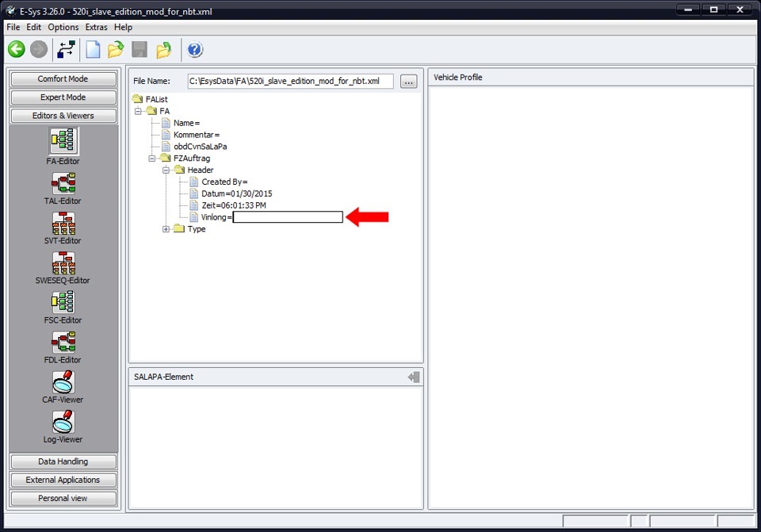The height and width of the screenshot is (532, 761).
Task: Click the Vinlong document icon
Action: pyautogui.click(x=194, y=217)
